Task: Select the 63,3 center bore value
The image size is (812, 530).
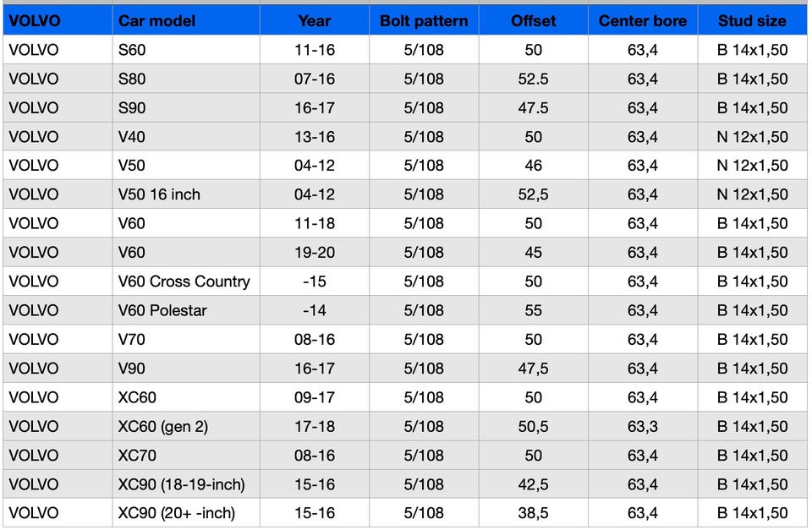Action: click(x=643, y=426)
